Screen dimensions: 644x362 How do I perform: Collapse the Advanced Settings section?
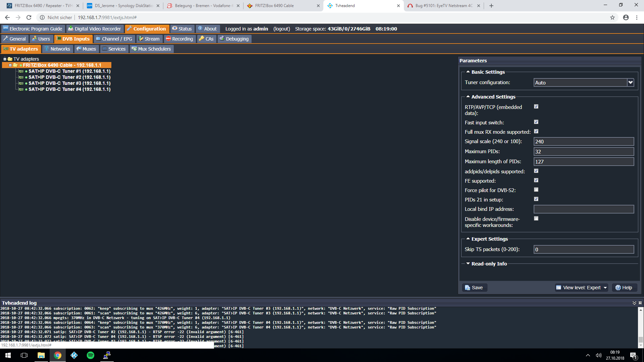(x=468, y=97)
